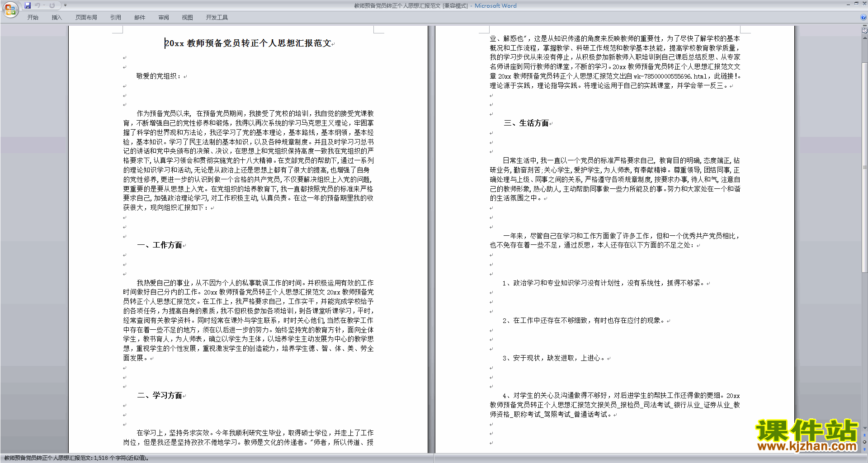The image size is (868, 463).
Task: Switch to the 视图 tab
Action: [x=188, y=18]
